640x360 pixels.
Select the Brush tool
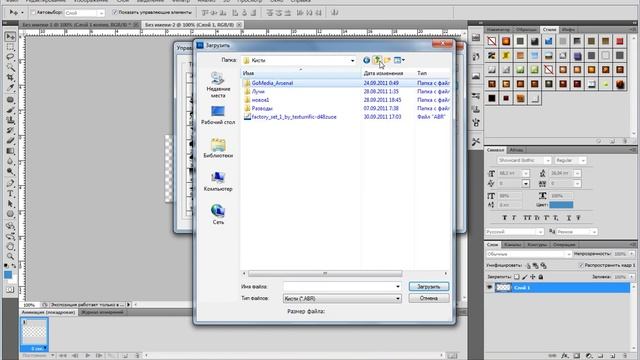[x=10, y=110]
